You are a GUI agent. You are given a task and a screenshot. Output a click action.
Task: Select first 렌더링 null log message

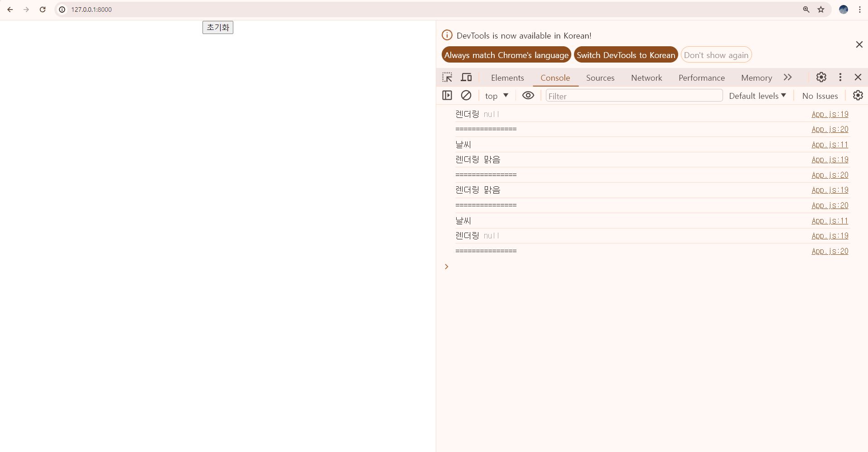tap(477, 114)
